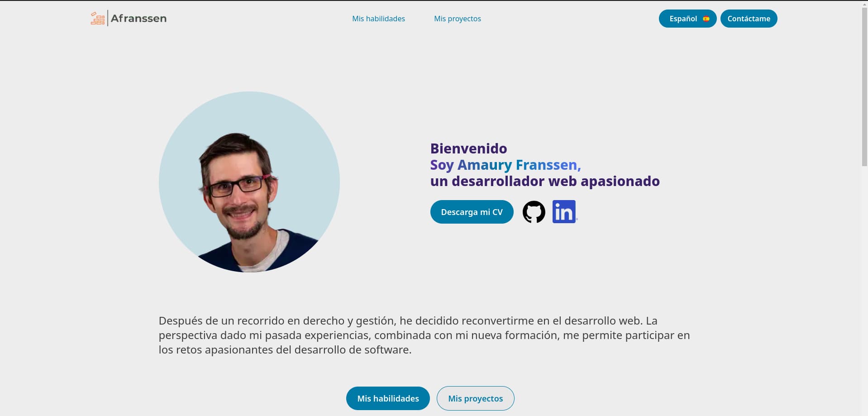868x416 pixels.
Task: Click the Afranssen wordmark text in header
Action: pyautogui.click(x=138, y=19)
